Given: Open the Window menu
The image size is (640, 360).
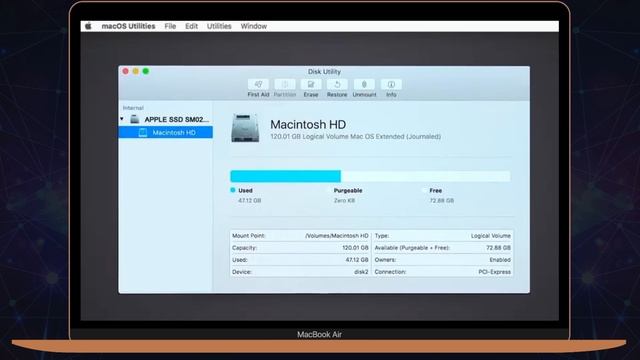Looking at the screenshot, I should [x=253, y=26].
